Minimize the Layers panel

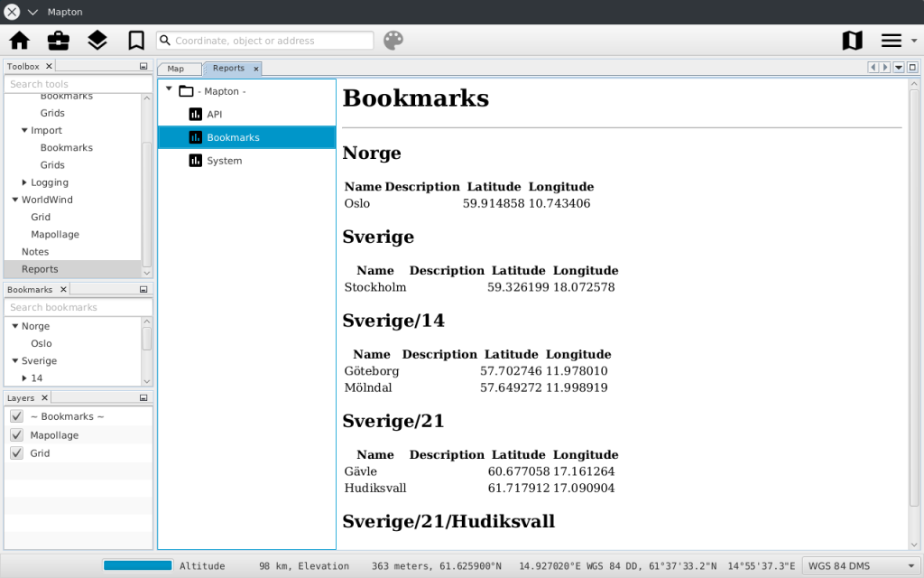[x=143, y=397]
